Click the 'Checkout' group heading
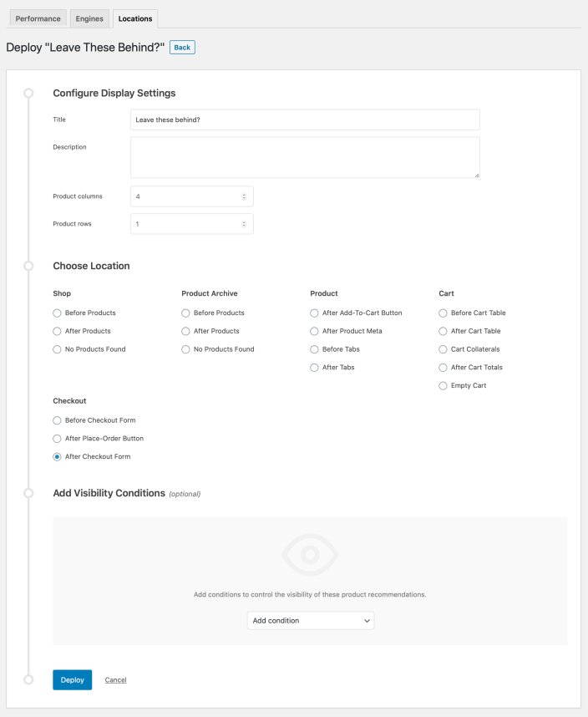 (x=69, y=400)
